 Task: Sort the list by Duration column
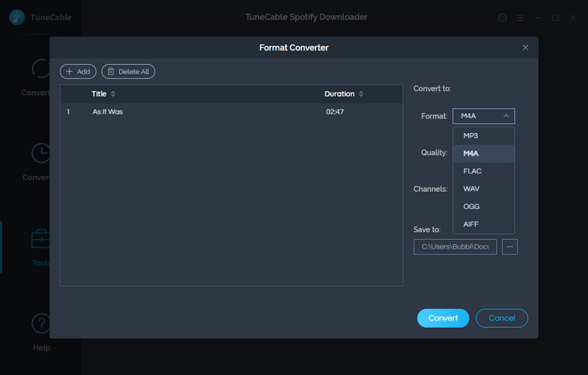(344, 94)
